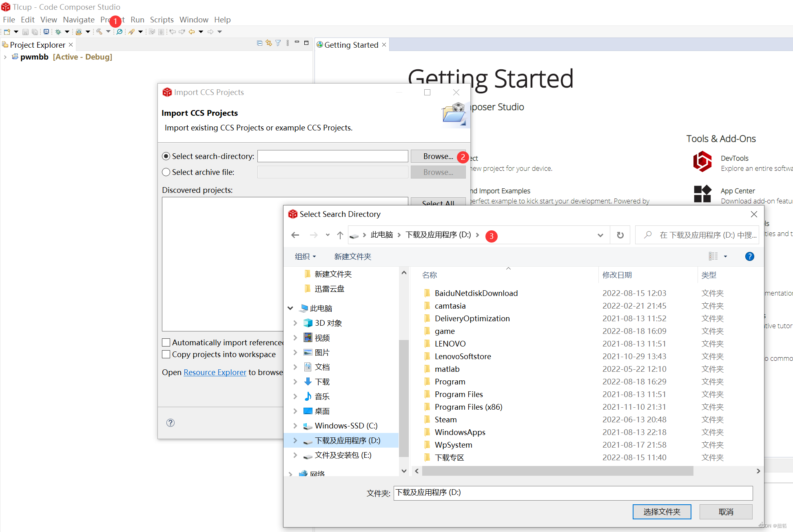The image size is (793, 532).
Task: Click the Build hammer icon
Action: click(x=99, y=32)
